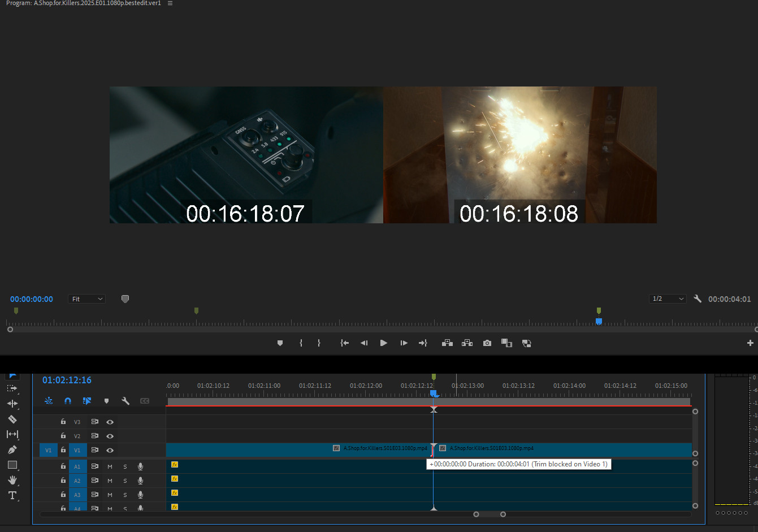The height and width of the screenshot is (532, 758).
Task: Click the Step Forward One Frame button
Action: tap(404, 343)
